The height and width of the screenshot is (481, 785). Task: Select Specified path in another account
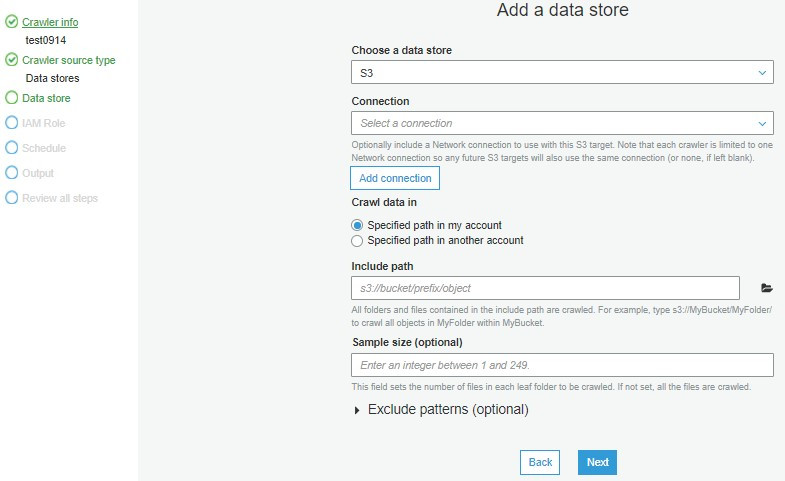358,241
